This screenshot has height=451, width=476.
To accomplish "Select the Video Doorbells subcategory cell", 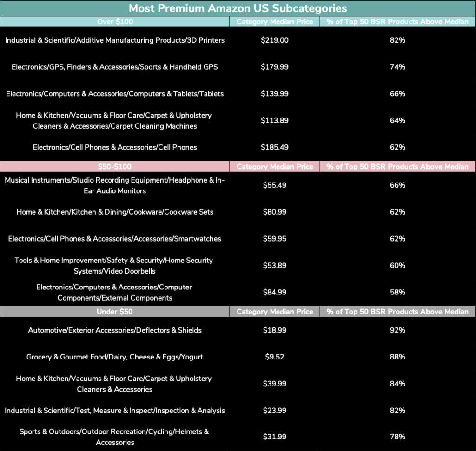I will (x=115, y=266).
